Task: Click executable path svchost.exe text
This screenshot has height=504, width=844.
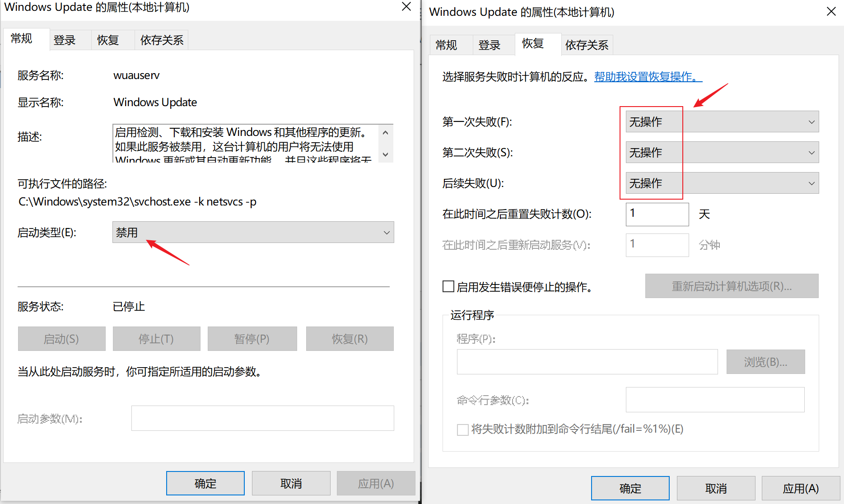Action: pos(137,201)
